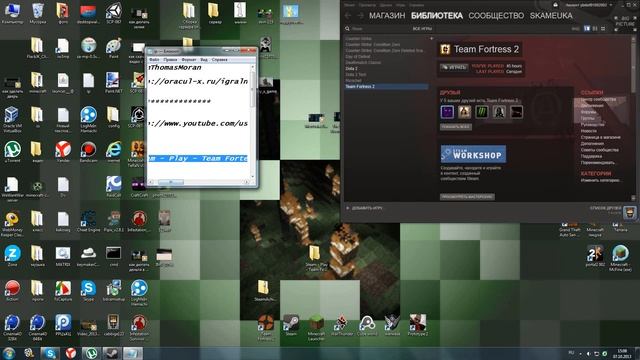Open the friends list avatar in Steam
The image size is (640, 360).
point(629,212)
